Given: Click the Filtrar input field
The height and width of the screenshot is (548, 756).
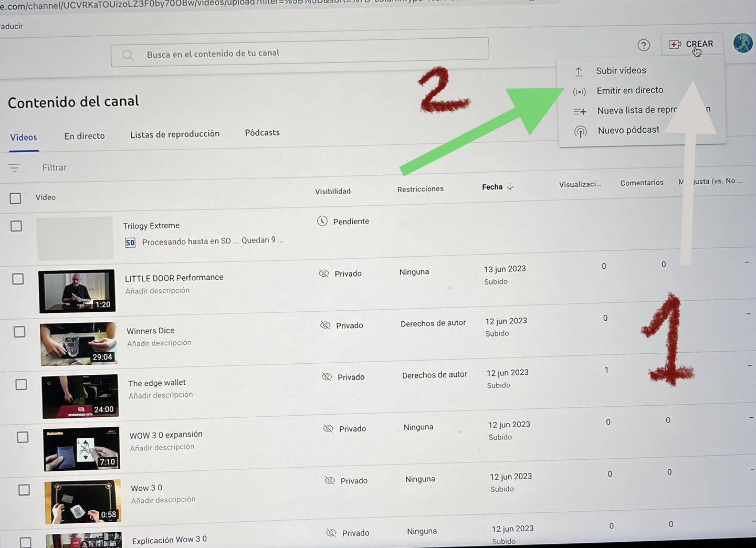Looking at the screenshot, I should coord(55,168).
